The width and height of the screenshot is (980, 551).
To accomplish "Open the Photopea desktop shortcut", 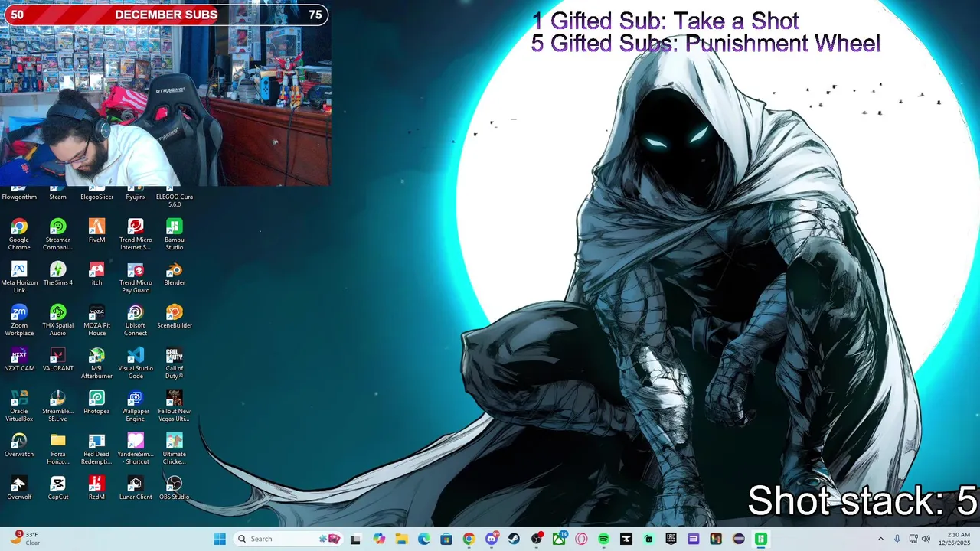I will pyautogui.click(x=96, y=403).
